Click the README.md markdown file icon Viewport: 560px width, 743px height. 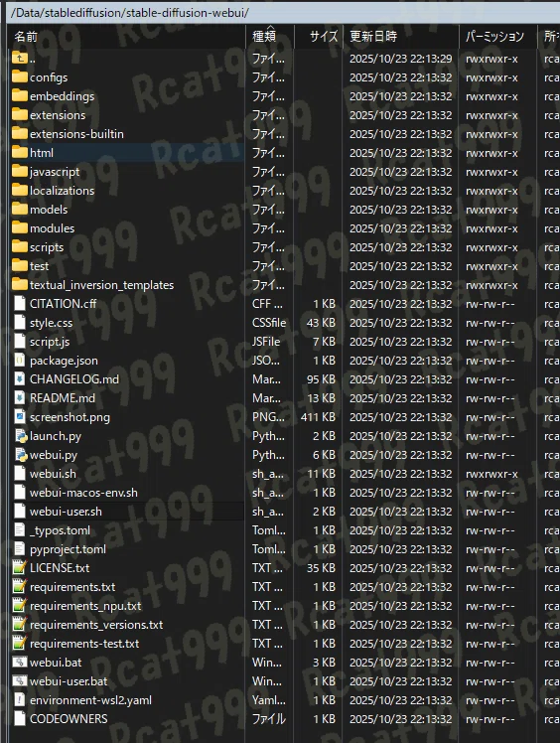(x=20, y=398)
